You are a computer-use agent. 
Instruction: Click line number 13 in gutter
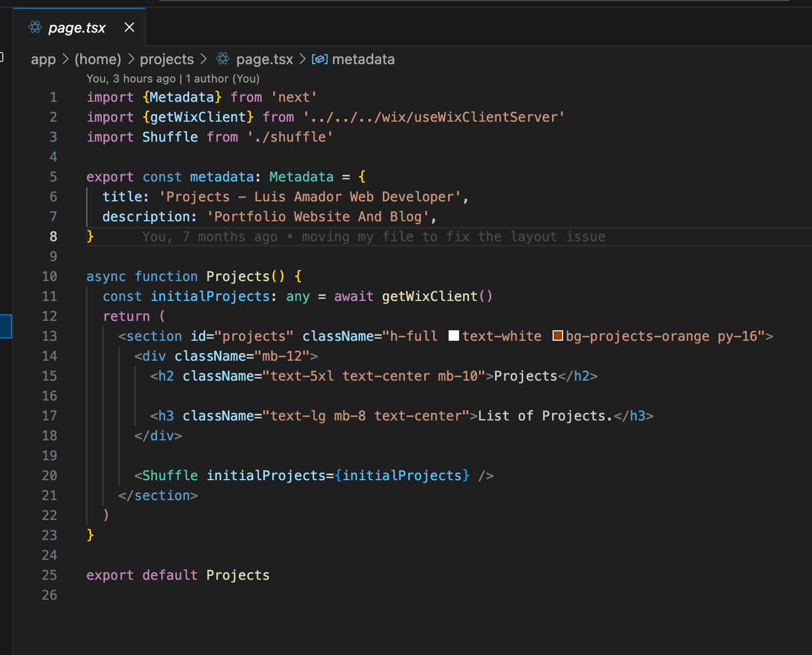50,336
